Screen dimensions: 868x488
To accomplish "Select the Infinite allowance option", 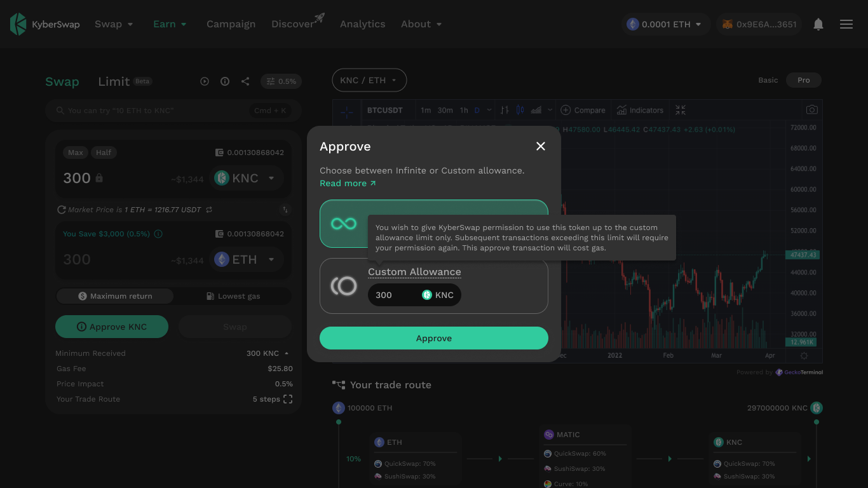I will point(344,223).
